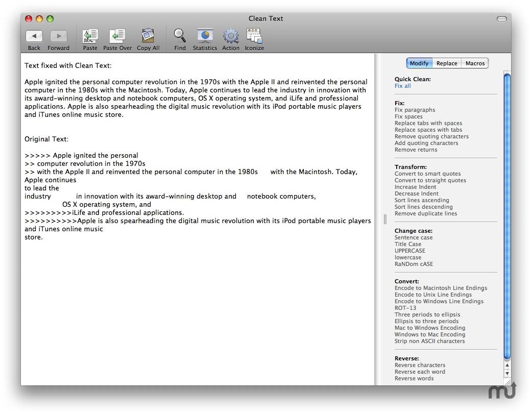Click Fix paragraphs
The width and height of the screenshot is (532, 414).
tap(415, 110)
